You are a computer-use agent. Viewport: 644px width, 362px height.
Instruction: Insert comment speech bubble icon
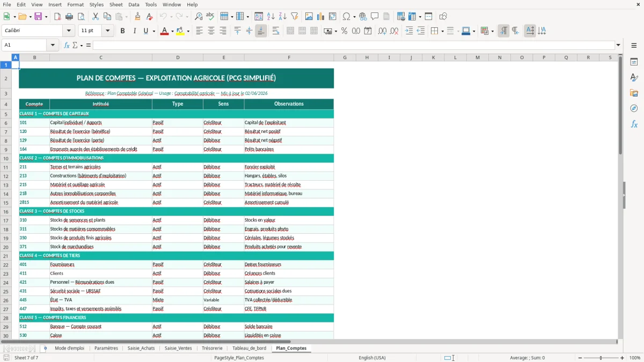[x=375, y=17]
